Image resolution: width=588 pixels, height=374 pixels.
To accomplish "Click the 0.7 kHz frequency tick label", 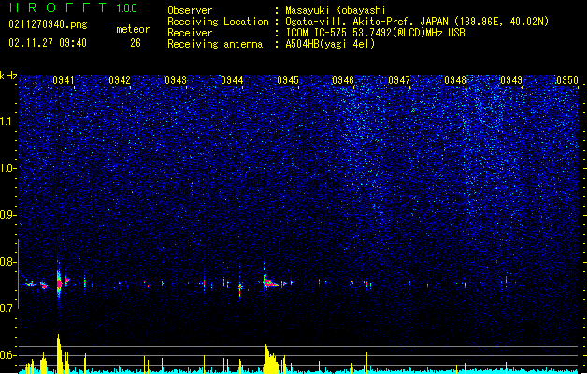I will 8,309.
